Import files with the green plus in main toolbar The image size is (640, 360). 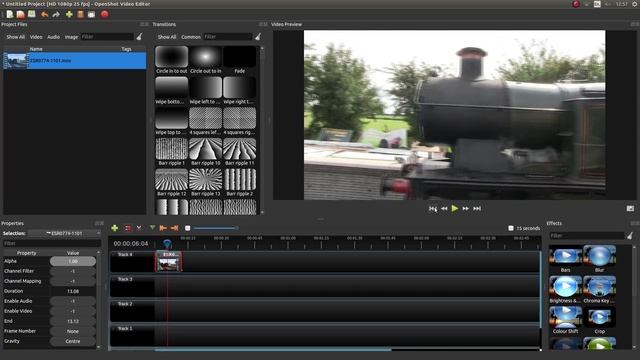tap(69, 14)
